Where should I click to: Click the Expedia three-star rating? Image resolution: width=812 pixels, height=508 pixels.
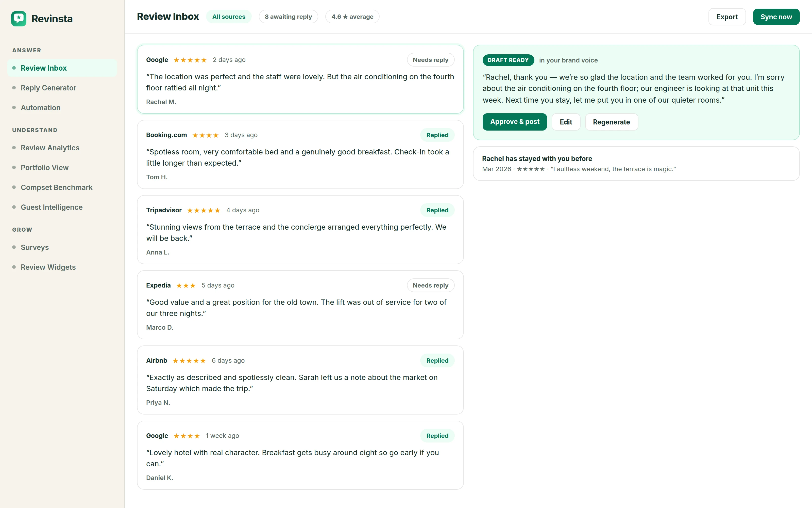[185, 285]
